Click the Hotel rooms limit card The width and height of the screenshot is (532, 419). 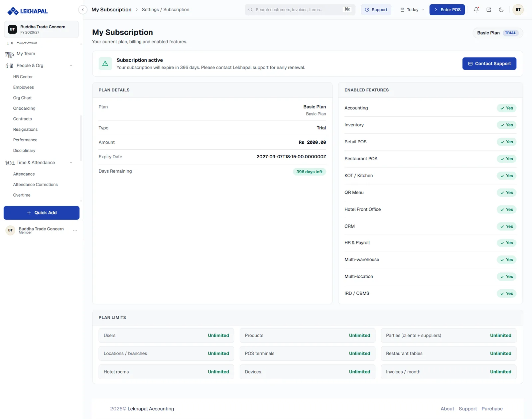point(166,372)
